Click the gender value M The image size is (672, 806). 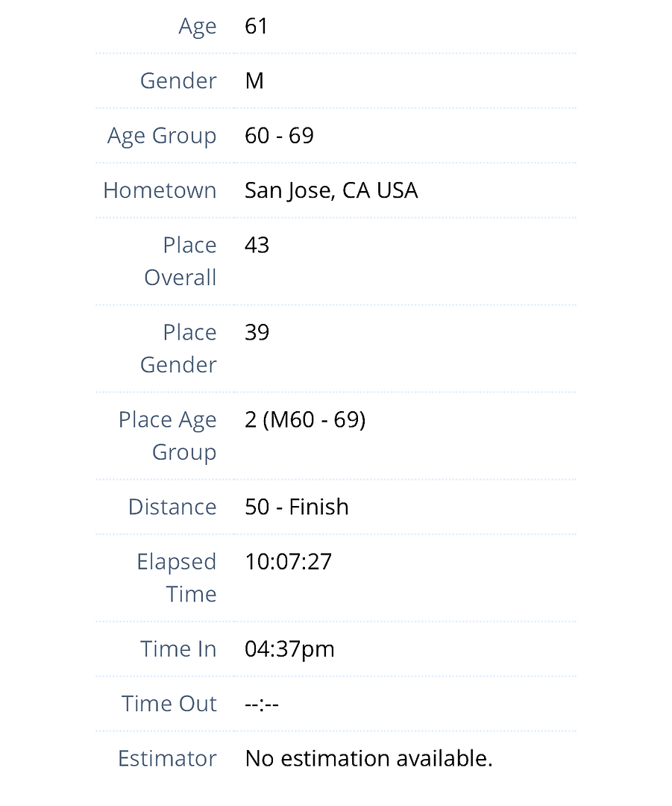point(254,81)
